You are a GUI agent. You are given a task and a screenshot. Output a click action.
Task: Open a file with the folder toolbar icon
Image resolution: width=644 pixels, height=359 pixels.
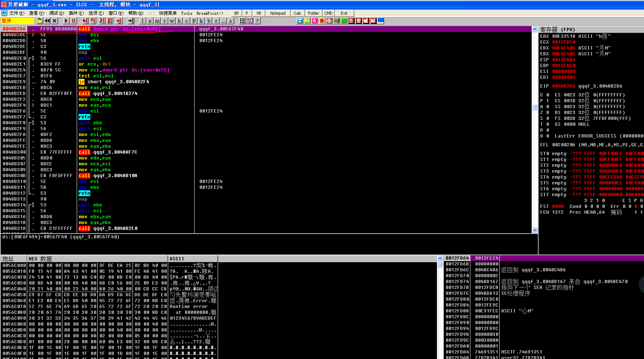(40, 21)
